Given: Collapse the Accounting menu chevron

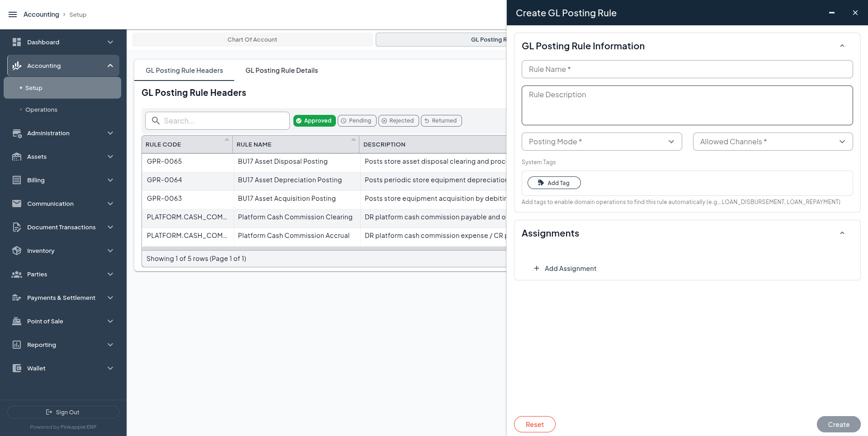Looking at the screenshot, I should pyautogui.click(x=110, y=66).
